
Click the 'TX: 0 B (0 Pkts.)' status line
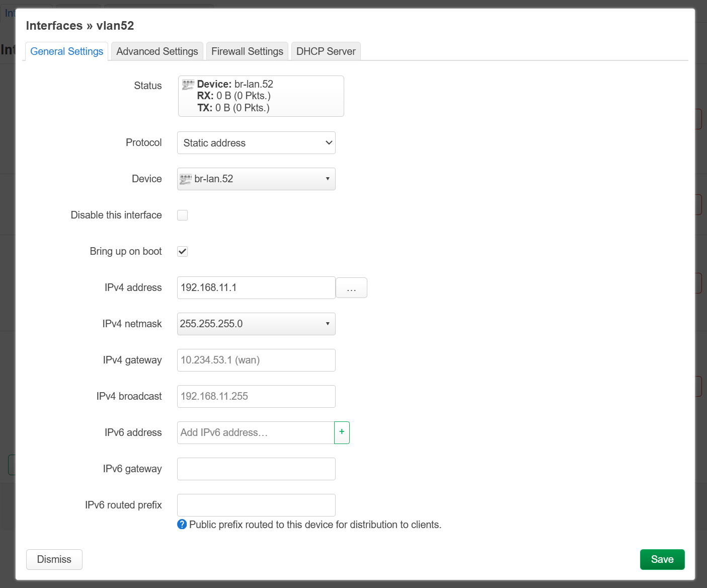click(x=233, y=108)
